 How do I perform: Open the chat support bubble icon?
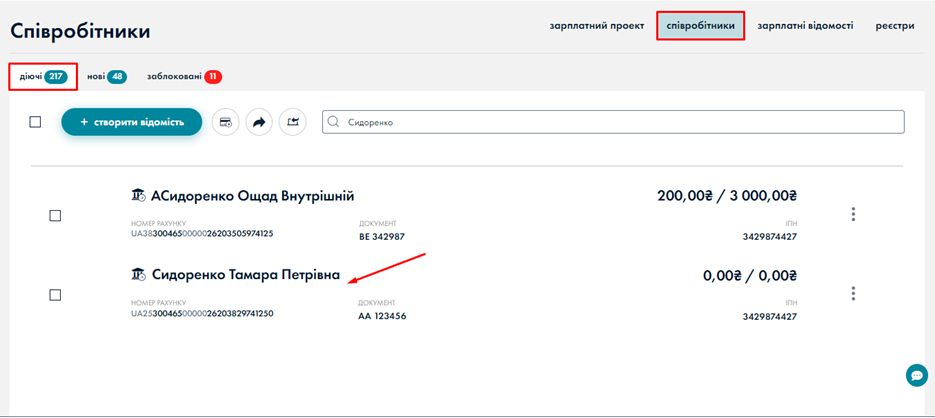tap(916, 375)
